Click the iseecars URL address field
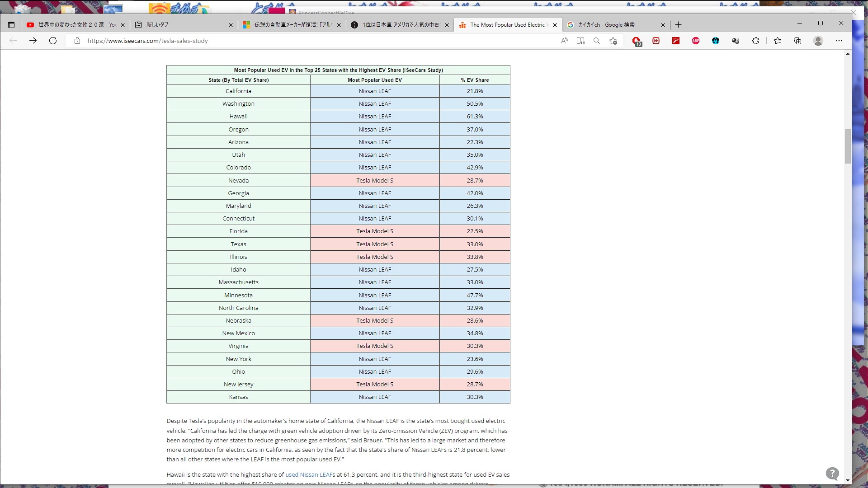 click(x=271, y=41)
